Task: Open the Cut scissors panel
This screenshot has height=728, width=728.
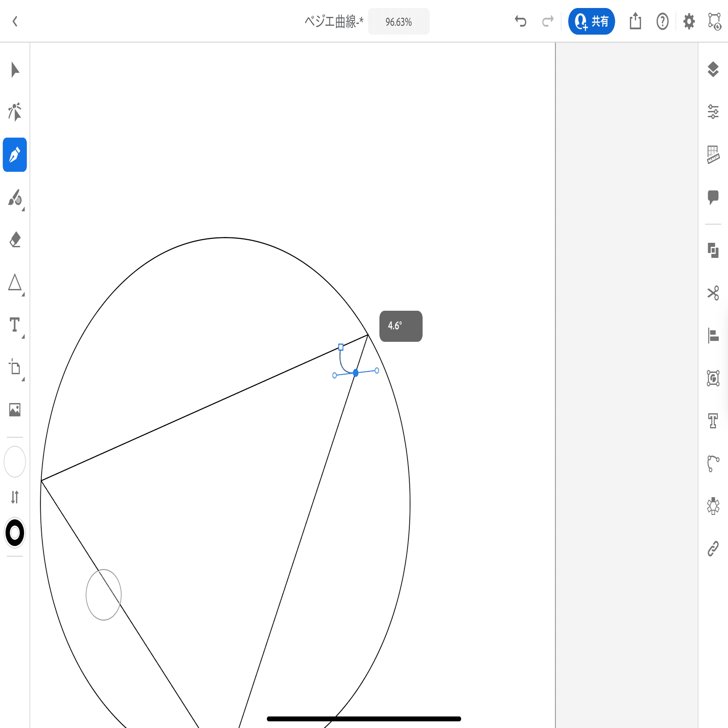Action: pyautogui.click(x=713, y=293)
